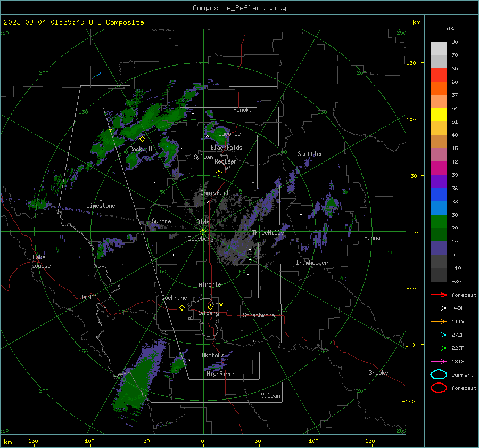Viewport: 479px width, 448px height.
Task: Click the 51 dBZ yellow color swatch
Action: [x=439, y=115]
